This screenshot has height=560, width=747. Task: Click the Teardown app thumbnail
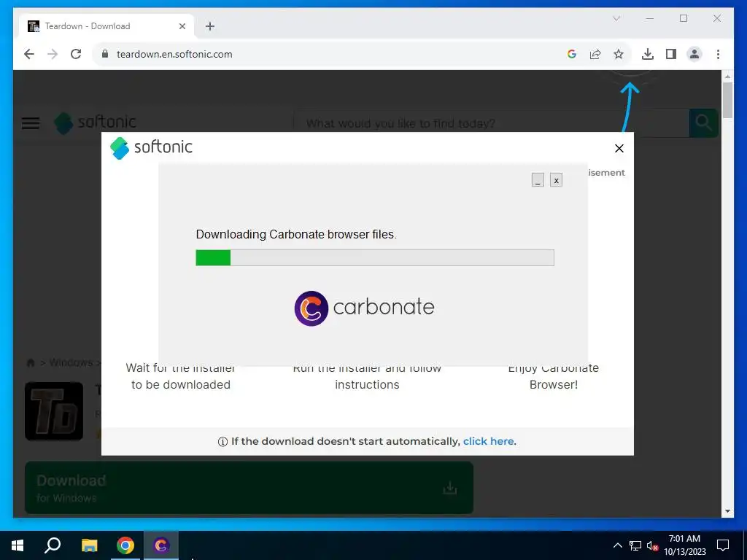pyautogui.click(x=54, y=411)
